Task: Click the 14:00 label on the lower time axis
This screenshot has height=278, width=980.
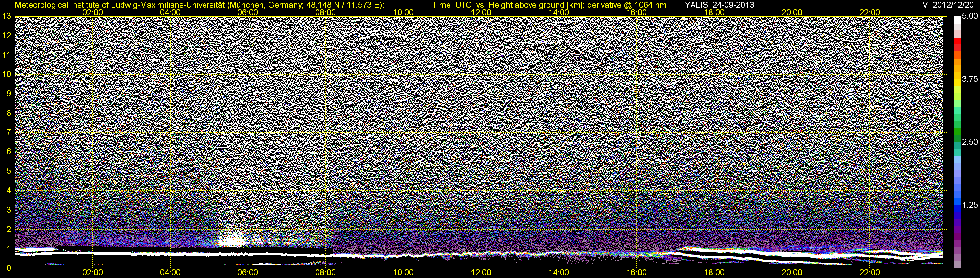Action: (559, 273)
